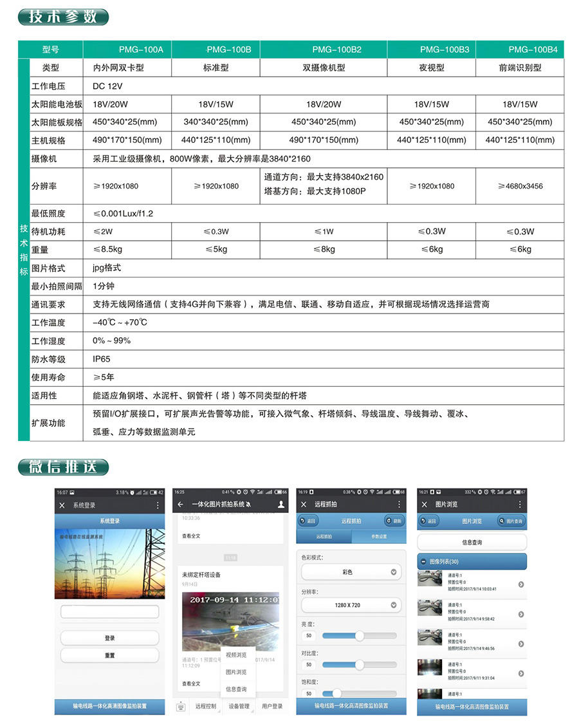Open the 2017-09-14 camera snapshot image

point(230,621)
